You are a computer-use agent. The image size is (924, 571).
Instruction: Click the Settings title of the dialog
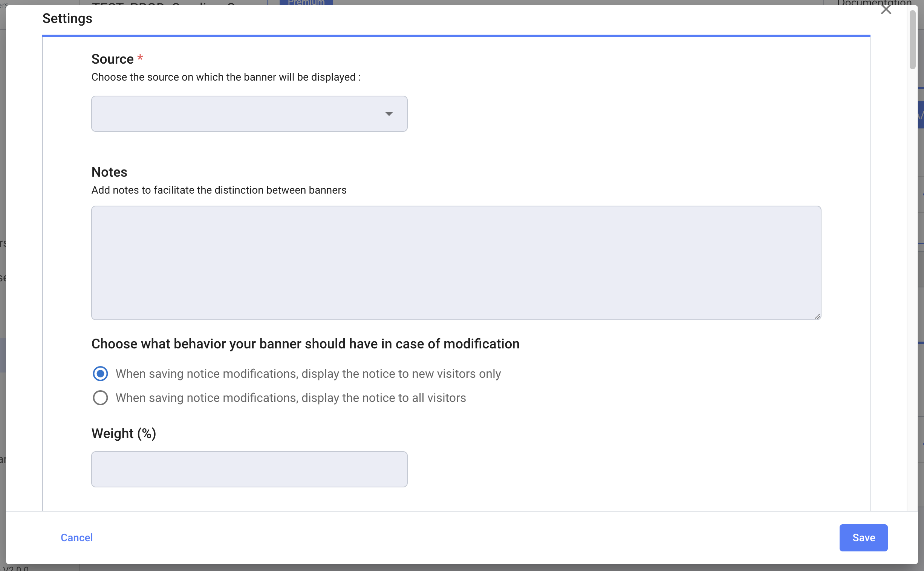coord(67,18)
